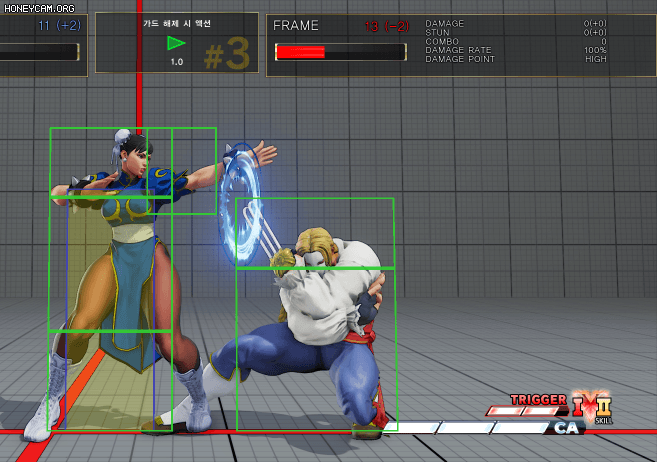This screenshot has width=657, height=462.
Task: Click the FRAME label
Action: pos(296,26)
